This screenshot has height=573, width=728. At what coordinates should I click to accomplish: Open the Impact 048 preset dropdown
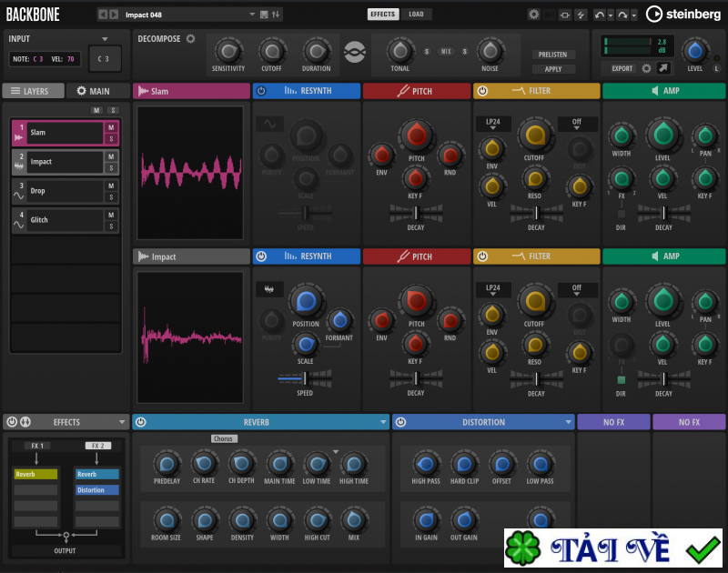pyautogui.click(x=251, y=15)
